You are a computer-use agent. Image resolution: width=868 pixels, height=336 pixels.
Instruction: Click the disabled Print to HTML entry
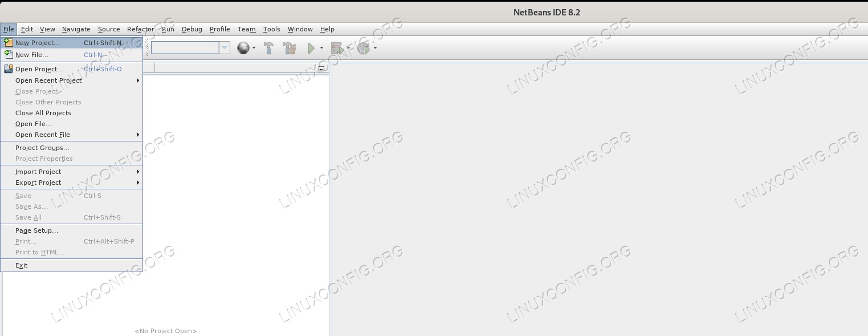71,252
